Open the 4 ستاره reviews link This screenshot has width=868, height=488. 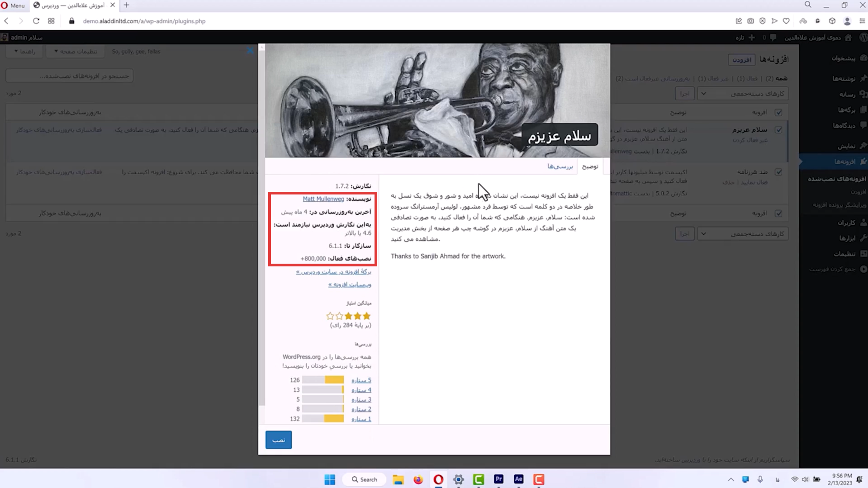click(361, 390)
